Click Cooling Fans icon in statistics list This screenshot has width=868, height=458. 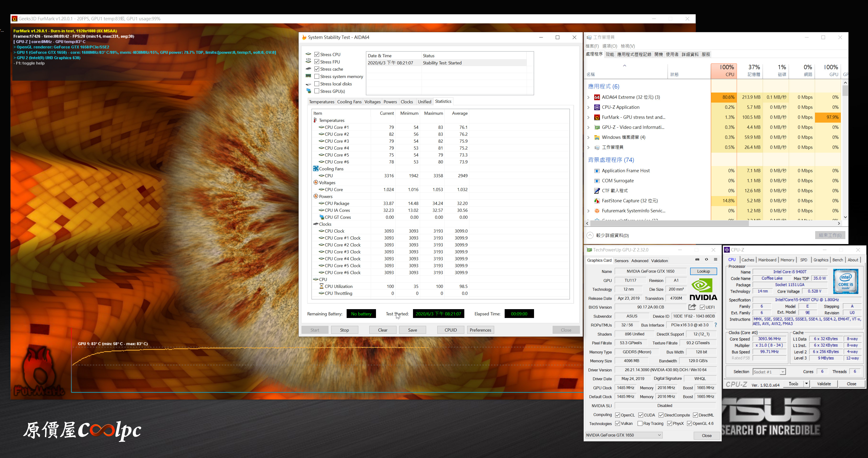(315, 168)
